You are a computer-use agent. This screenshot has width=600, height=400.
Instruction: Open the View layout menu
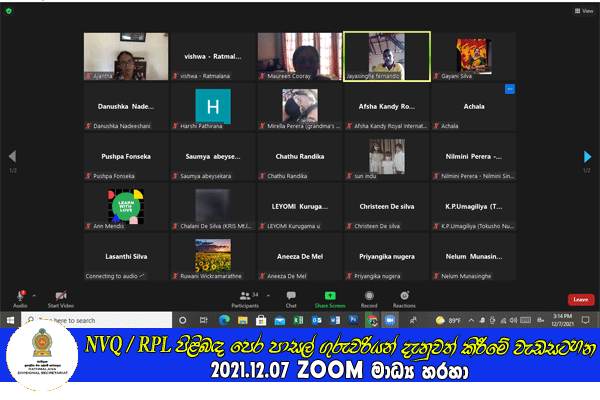[x=584, y=11]
